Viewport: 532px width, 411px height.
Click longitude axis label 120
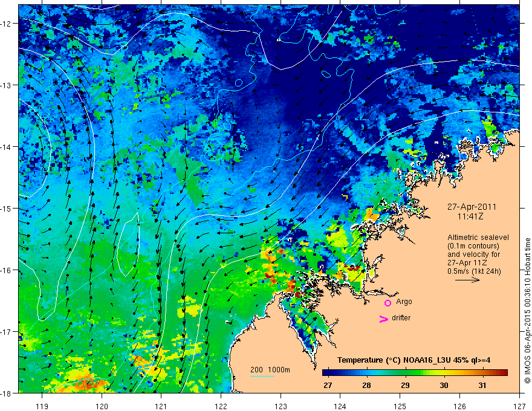[102, 406]
